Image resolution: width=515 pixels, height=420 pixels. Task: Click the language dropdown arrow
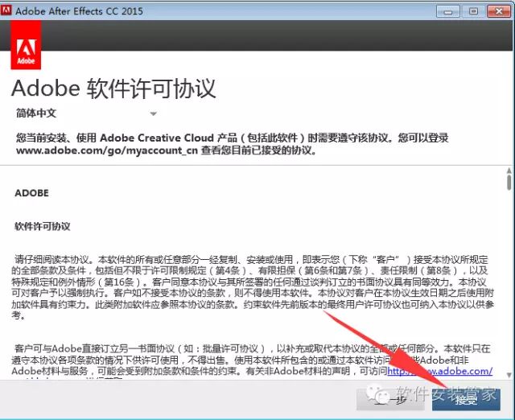pos(153,114)
